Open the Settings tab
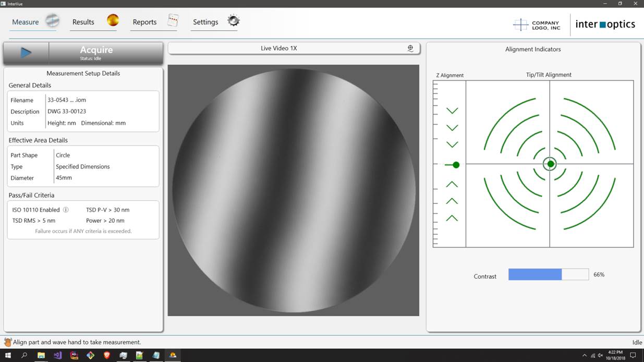The image size is (644, 362). point(205,22)
